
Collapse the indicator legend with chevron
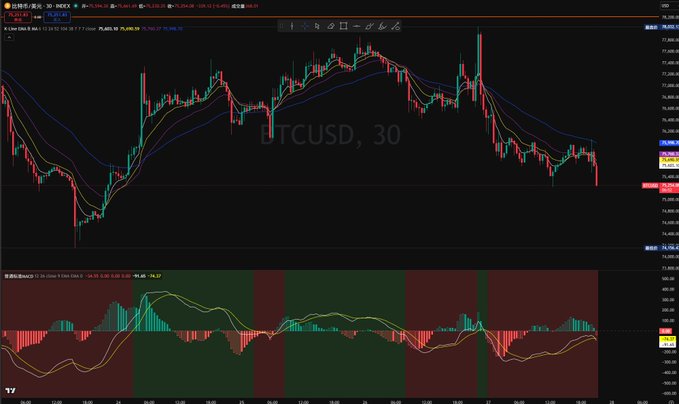click(x=9, y=38)
